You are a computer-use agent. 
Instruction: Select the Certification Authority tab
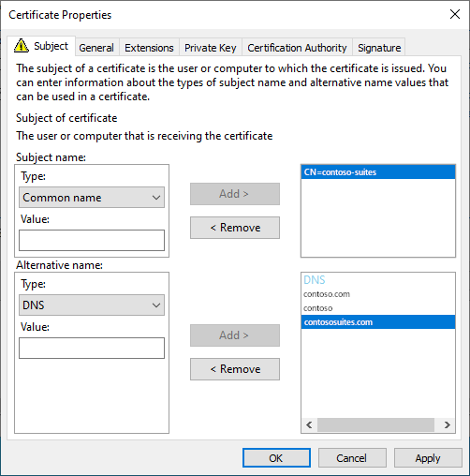tap(297, 48)
